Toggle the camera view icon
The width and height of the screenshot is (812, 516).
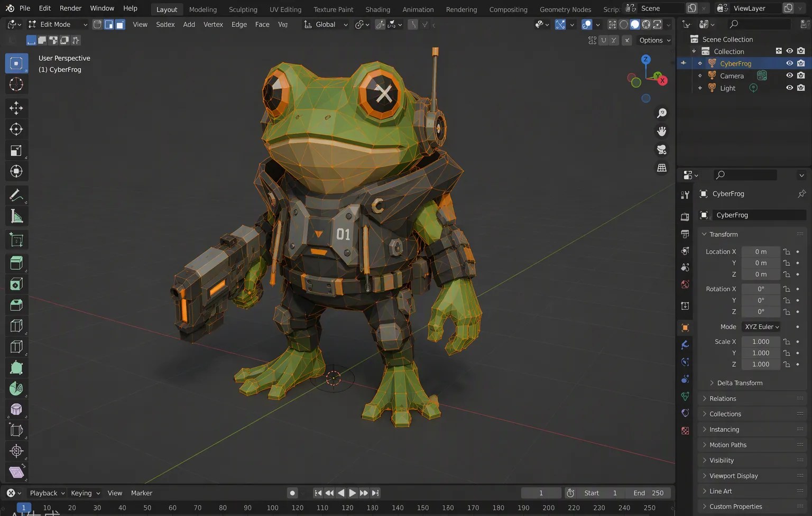click(x=661, y=150)
